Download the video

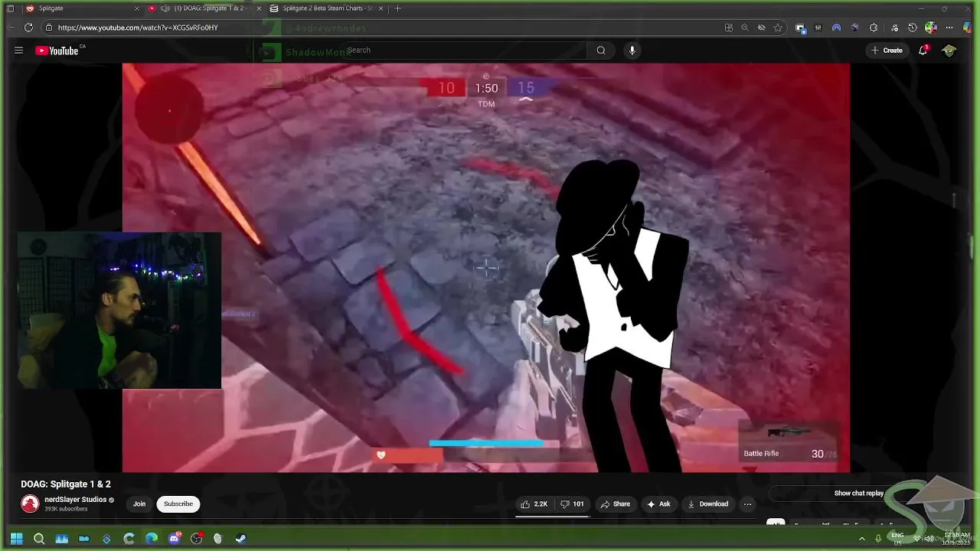(x=707, y=504)
